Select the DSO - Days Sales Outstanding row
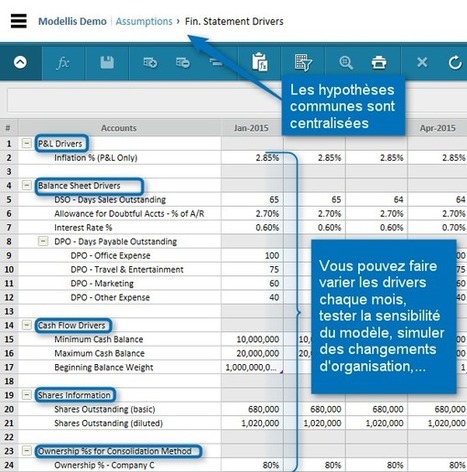The image size is (467, 472). [110, 200]
